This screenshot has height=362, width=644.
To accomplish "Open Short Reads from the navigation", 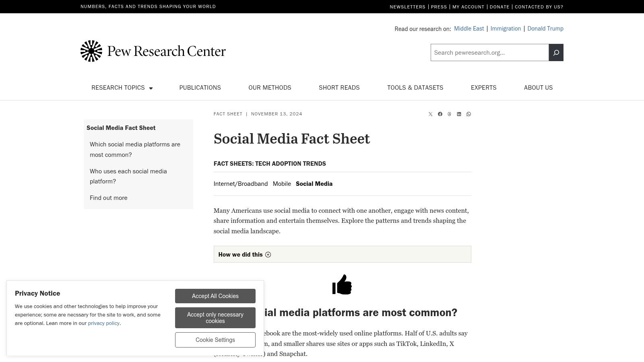I will (x=339, y=88).
